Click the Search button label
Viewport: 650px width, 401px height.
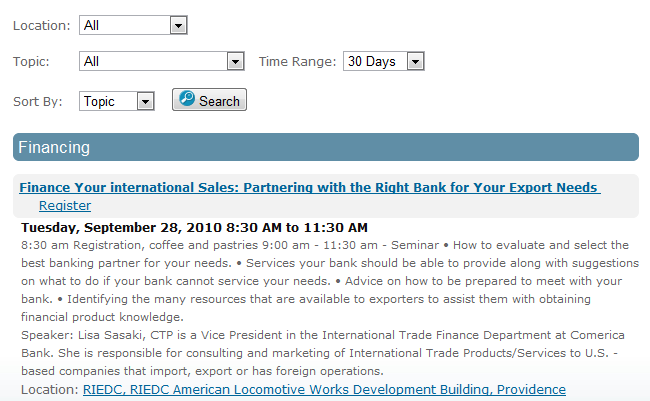[219, 101]
